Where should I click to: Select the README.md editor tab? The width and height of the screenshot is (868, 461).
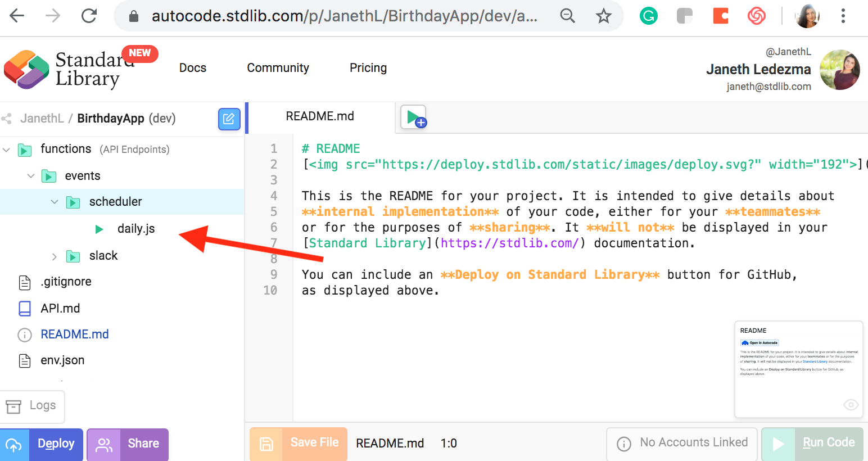[320, 116]
